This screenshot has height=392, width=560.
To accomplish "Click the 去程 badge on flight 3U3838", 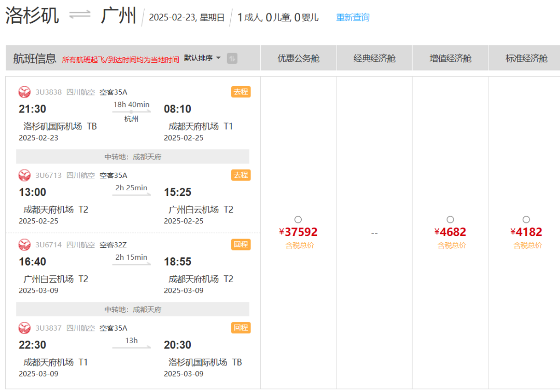I will [241, 92].
